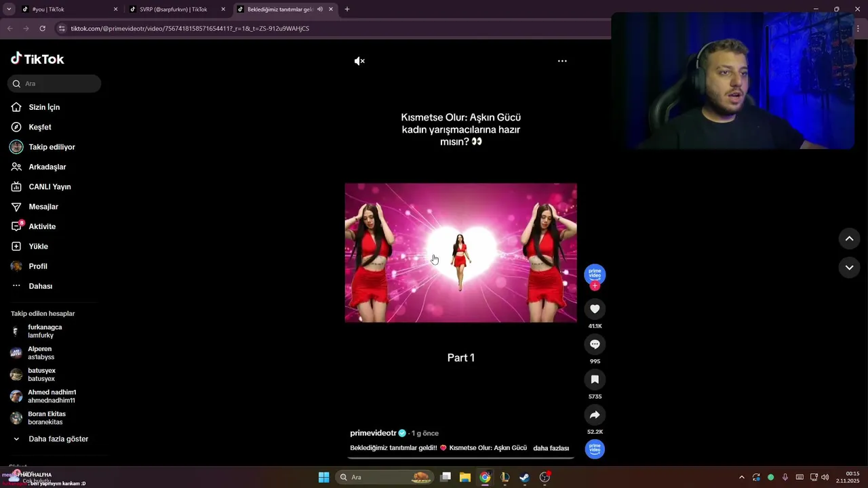Open the OBS icon on the taskbar
This screenshot has width=868, height=488.
coord(545,477)
